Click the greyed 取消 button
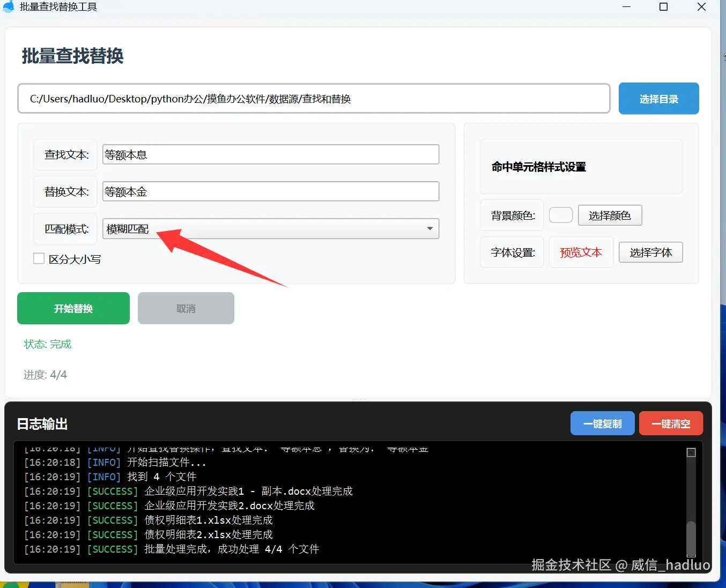726x588 pixels. 186,308
